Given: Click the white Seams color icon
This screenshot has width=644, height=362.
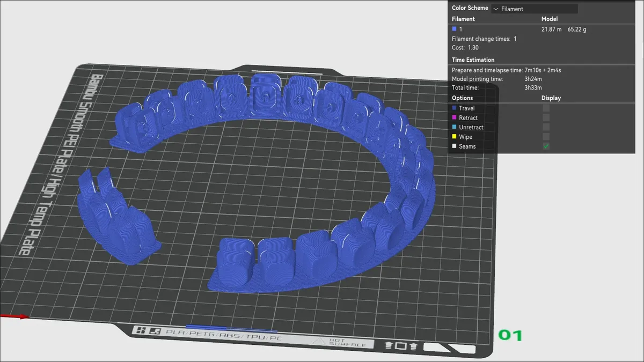Looking at the screenshot, I should 455,146.
